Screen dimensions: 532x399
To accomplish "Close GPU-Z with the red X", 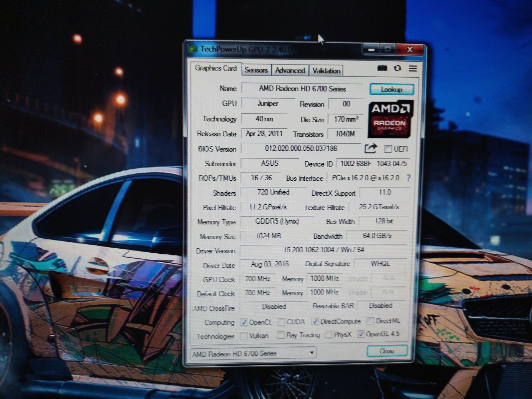I will coord(409,49).
